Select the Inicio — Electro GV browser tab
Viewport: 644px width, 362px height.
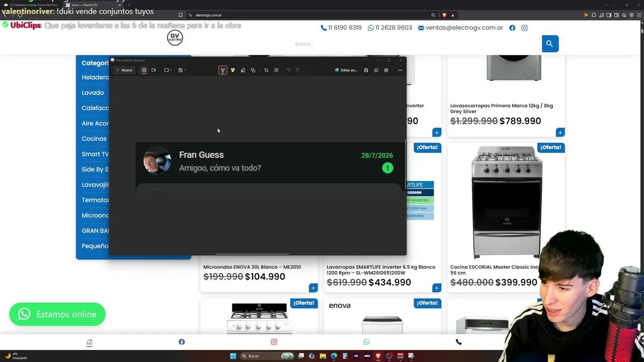click(94, 5)
